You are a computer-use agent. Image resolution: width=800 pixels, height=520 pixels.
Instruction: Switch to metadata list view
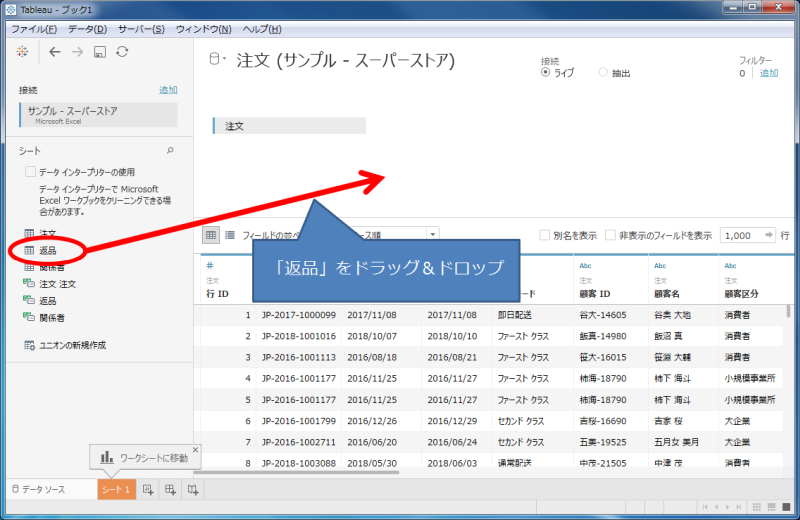[x=230, y=235]
